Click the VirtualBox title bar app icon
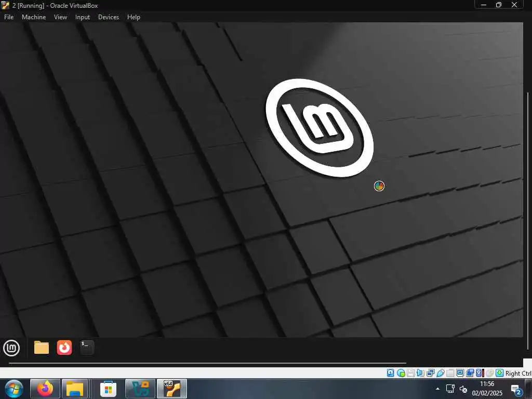This screenshot has width=532, height=399. click(5, 5)
